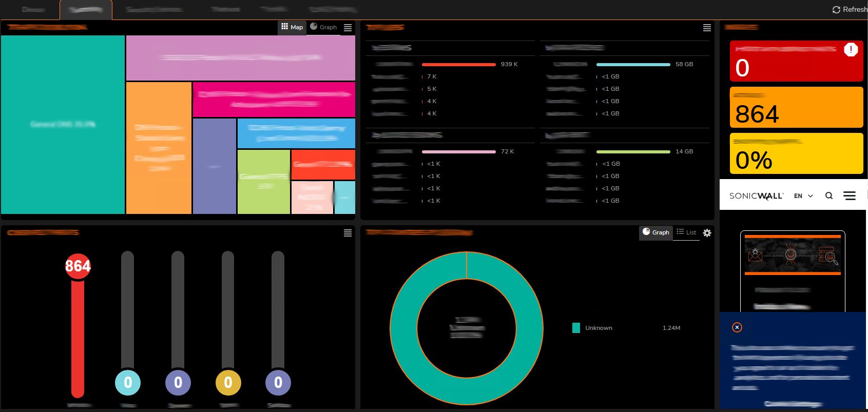Viewport: 868px width, 412px height.
Task: Open the gear settings beside List
Action: click(707, 233)
